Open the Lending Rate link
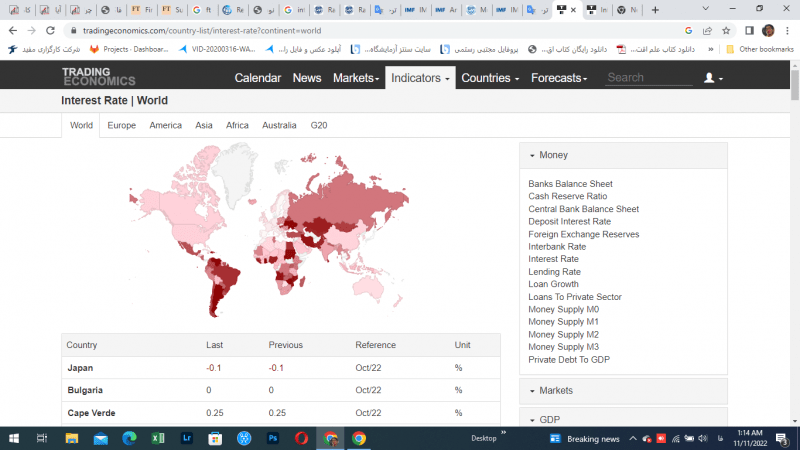 (x=554, y=272)
